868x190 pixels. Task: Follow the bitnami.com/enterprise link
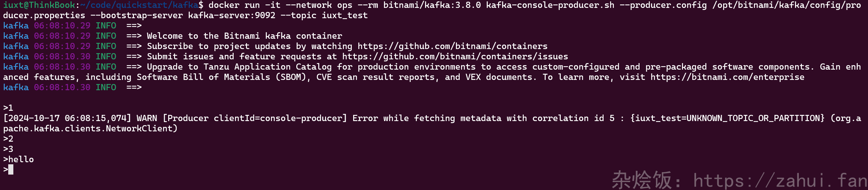(x=727, y=77)
